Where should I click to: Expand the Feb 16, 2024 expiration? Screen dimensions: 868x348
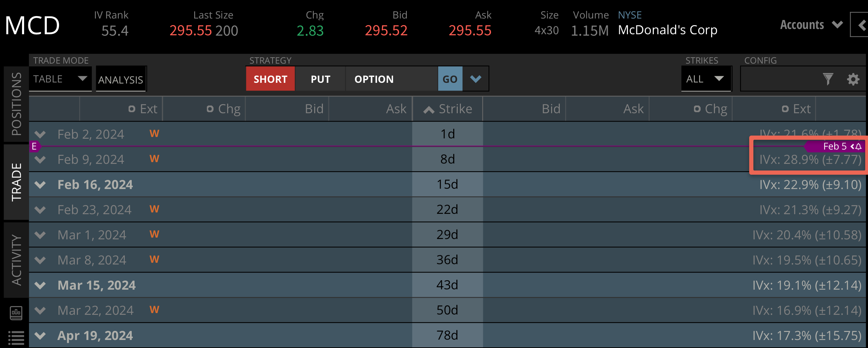click(x=41, y=184)
